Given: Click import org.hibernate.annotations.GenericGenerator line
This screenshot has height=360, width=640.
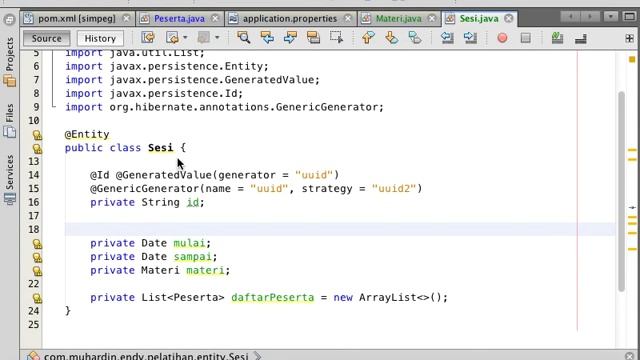Looking at the screenshot, I should pos(224,107).
